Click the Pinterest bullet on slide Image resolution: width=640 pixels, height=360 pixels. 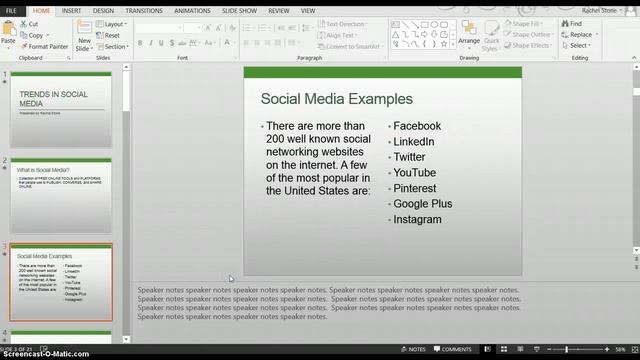pos(415,188)
